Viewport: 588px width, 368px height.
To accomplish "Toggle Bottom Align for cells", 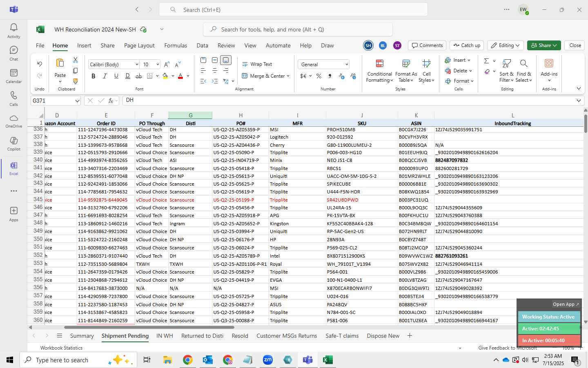I will 226,60.
